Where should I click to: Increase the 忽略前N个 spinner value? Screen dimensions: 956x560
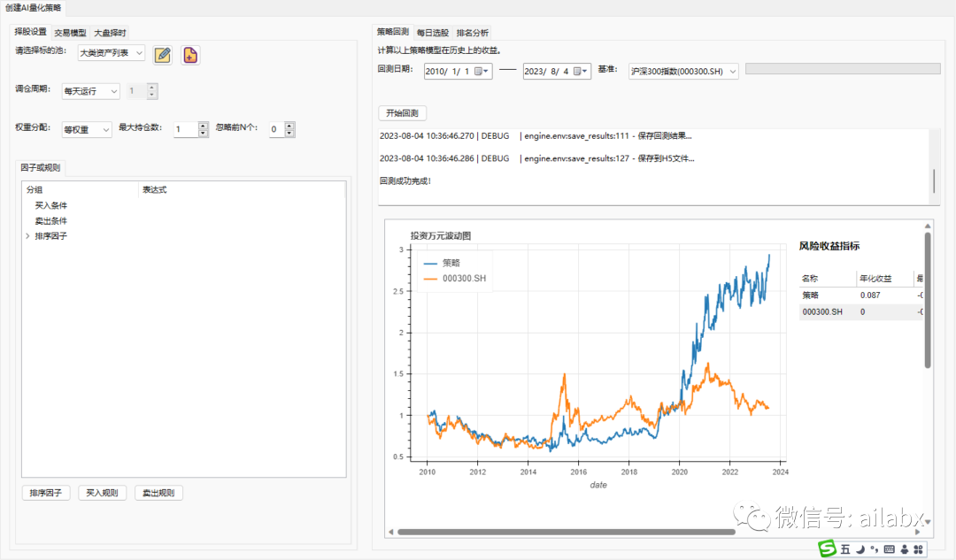(x=289, y=126)
